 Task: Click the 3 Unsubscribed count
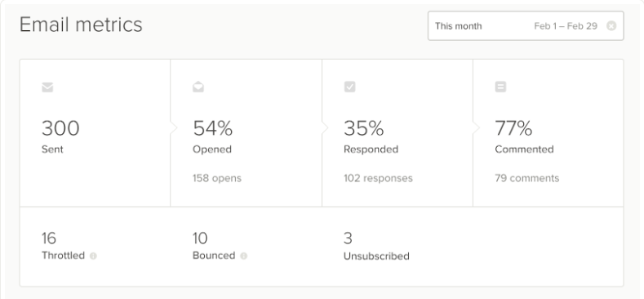(x=348, y=238)
